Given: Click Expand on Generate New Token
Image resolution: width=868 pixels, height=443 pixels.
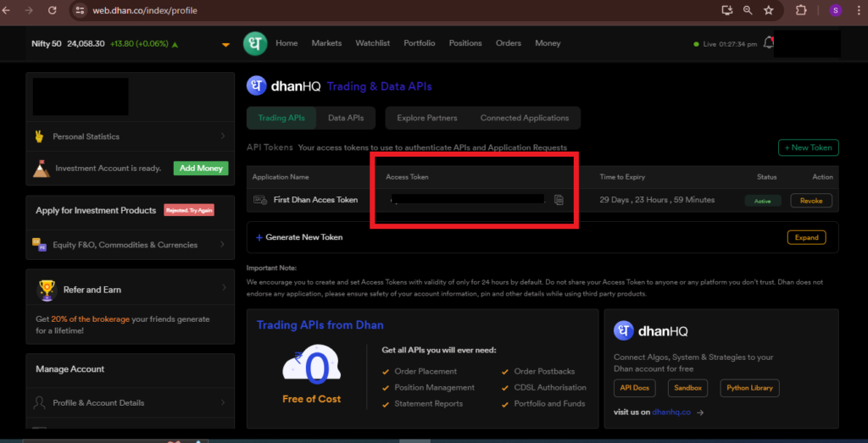Looking at the screenshot, I should [x=807, y=237].
